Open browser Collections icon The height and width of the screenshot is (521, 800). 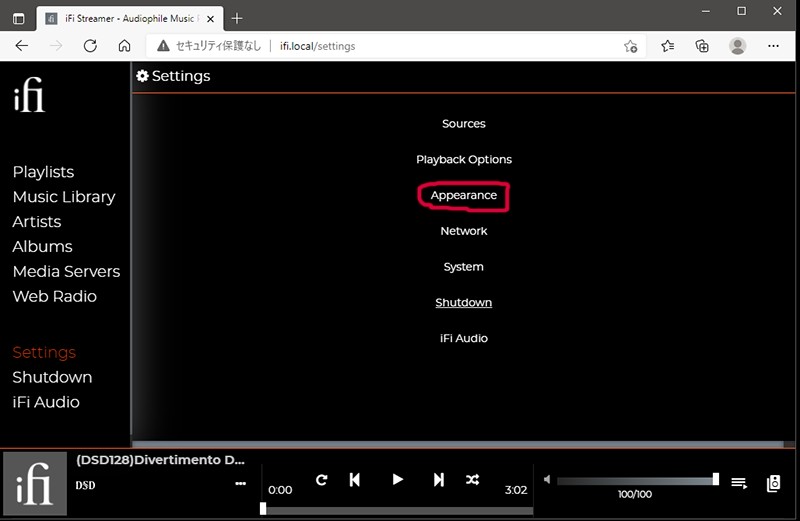pos(702,46)
